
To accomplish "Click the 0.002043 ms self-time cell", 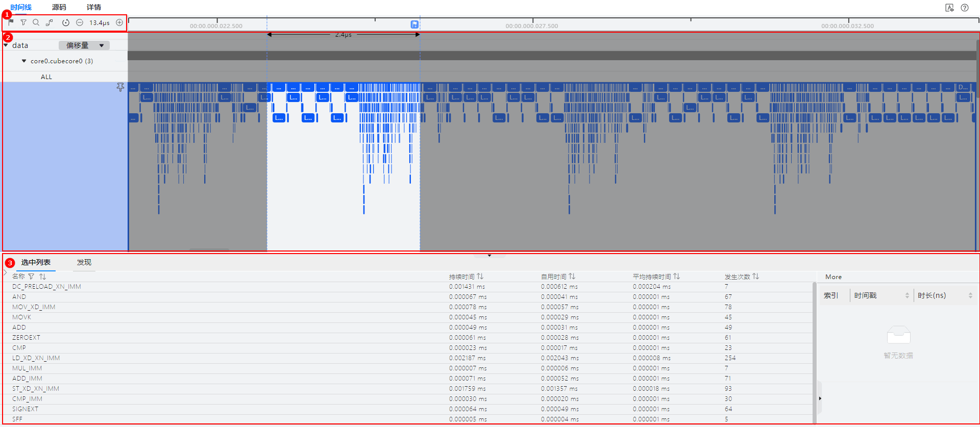I will [560, 358].
